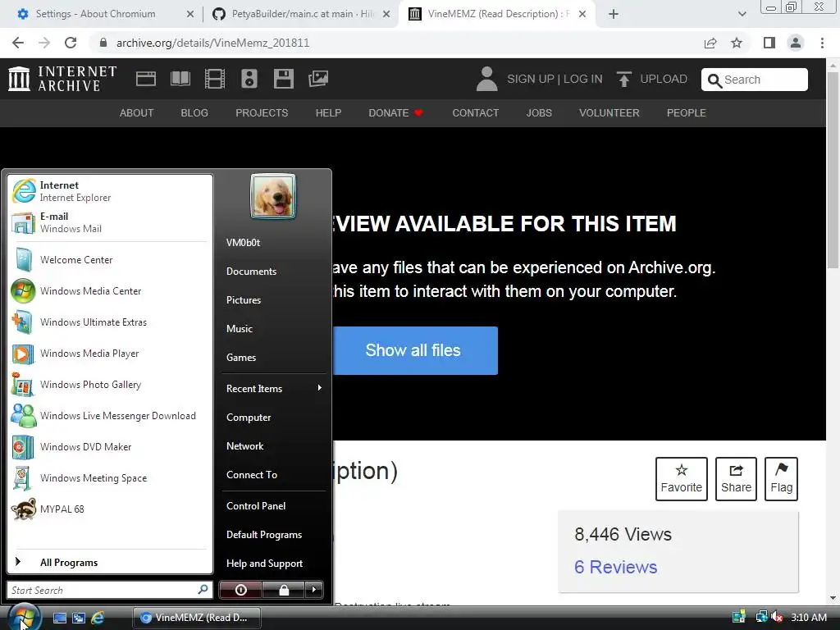Image resolution: width=840 pixels, height=630 pixels.
Task: Expand Recent Items submenu
Action: coord(274,388)
